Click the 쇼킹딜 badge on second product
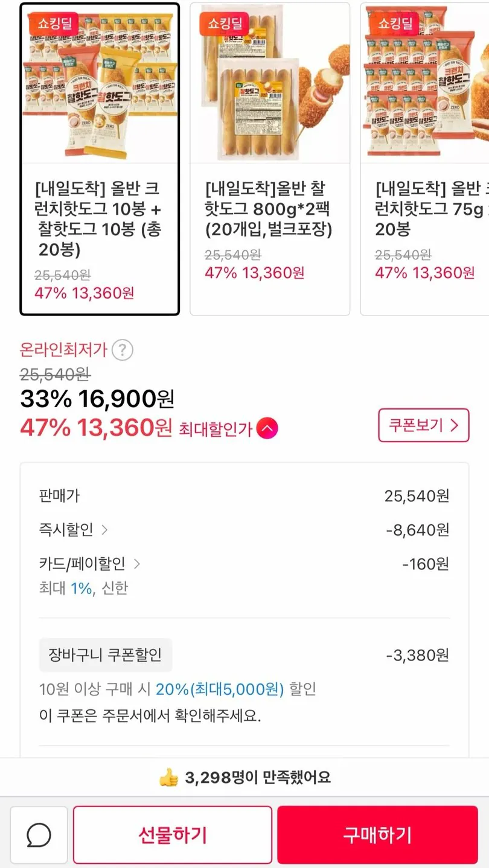The height and width of the screenshot is (868, 489). (x=225, y=24)
